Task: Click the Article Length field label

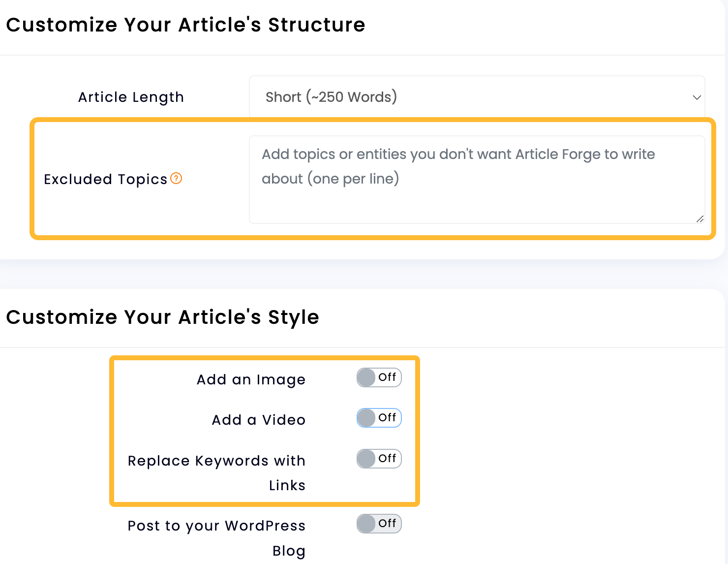Action: click(x=130, y=97)
